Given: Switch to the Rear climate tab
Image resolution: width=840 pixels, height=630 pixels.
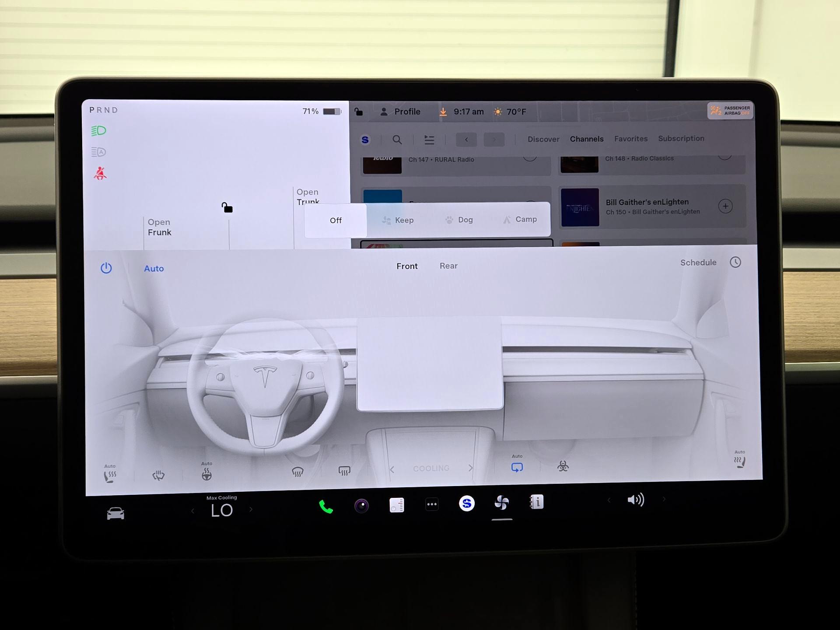Looking at the screenshot, I should click(448, 266).
